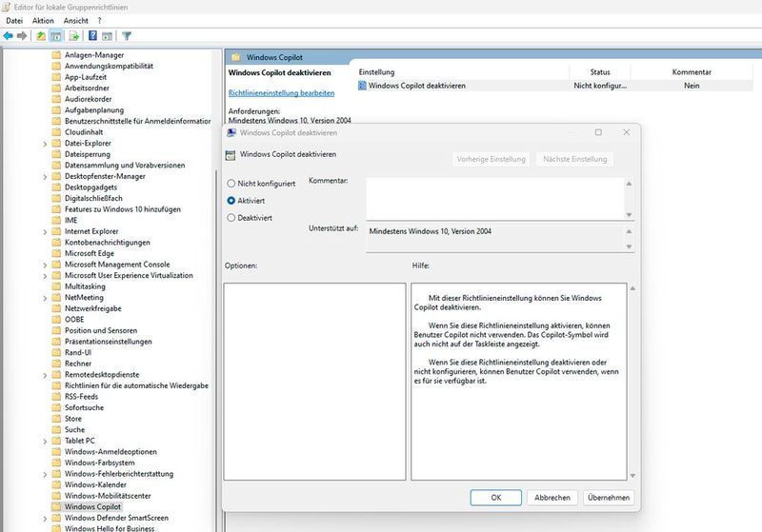Image resolution: width=762 pixels, height=532 pixels.
Task: Select the Microsoft Edge folder
Action: 89,253
